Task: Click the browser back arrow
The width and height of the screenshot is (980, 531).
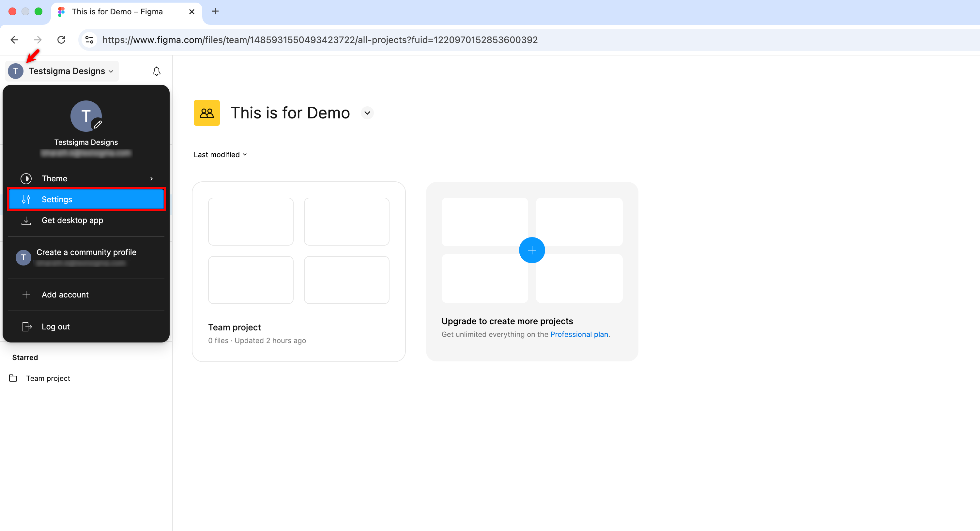Action: click(x=14, y=39)
